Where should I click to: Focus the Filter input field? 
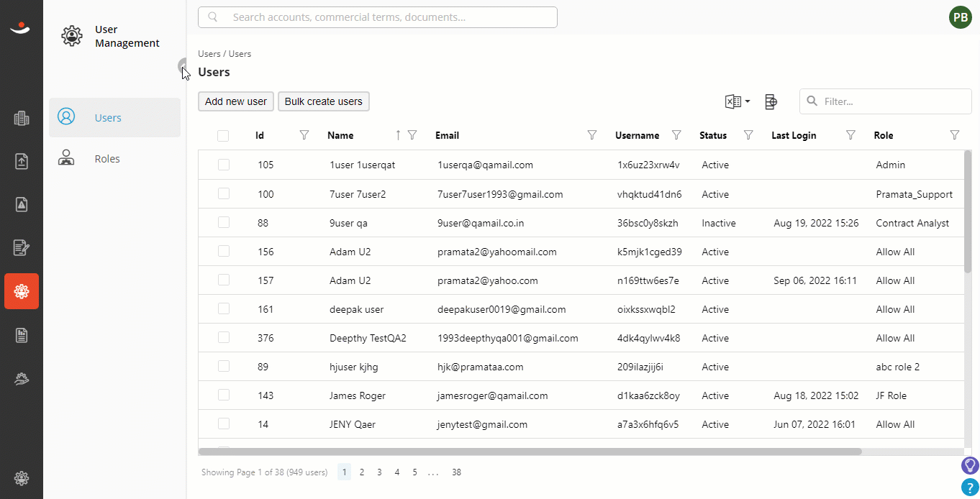[x=886, y=101]
